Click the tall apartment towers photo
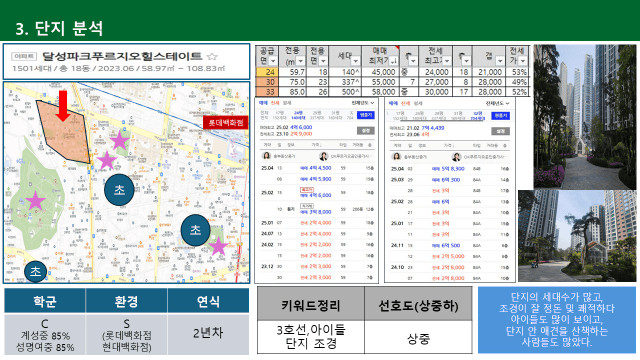 click(584, 116)
